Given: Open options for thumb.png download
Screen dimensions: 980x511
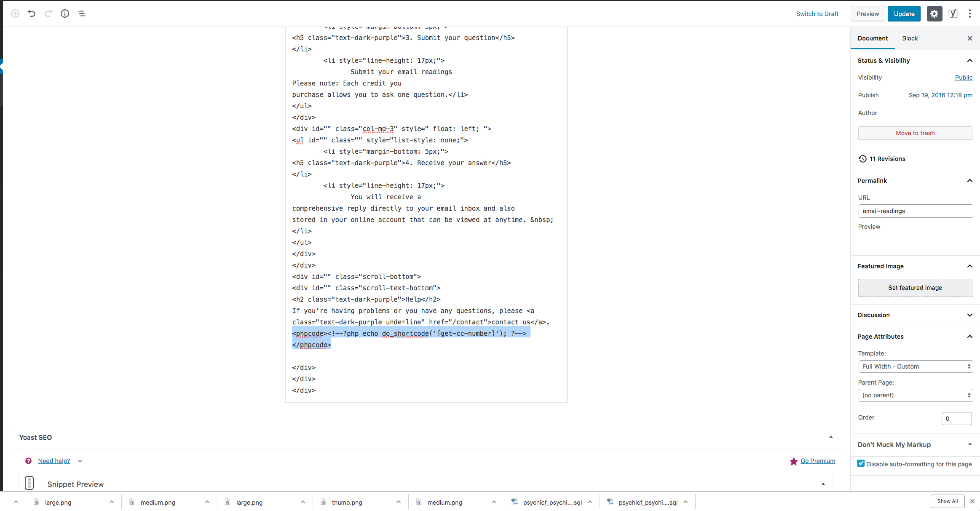Looking at the screenshot, I should 399,502.
